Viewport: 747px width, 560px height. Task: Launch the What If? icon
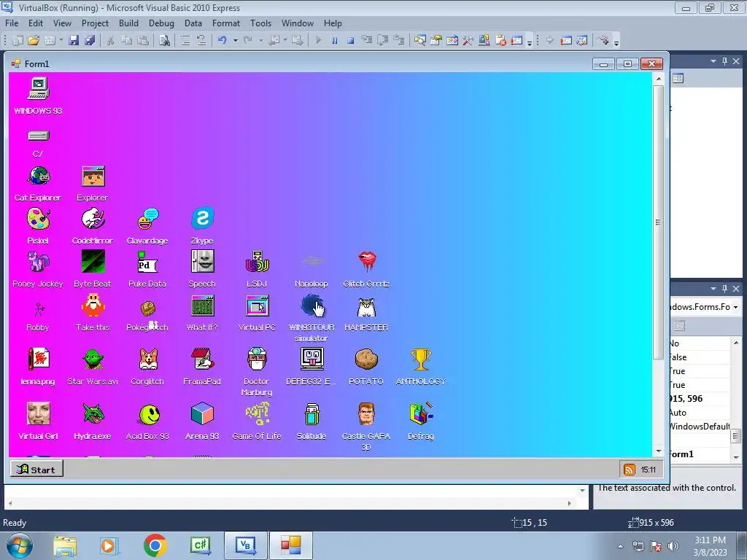[203, 306]
